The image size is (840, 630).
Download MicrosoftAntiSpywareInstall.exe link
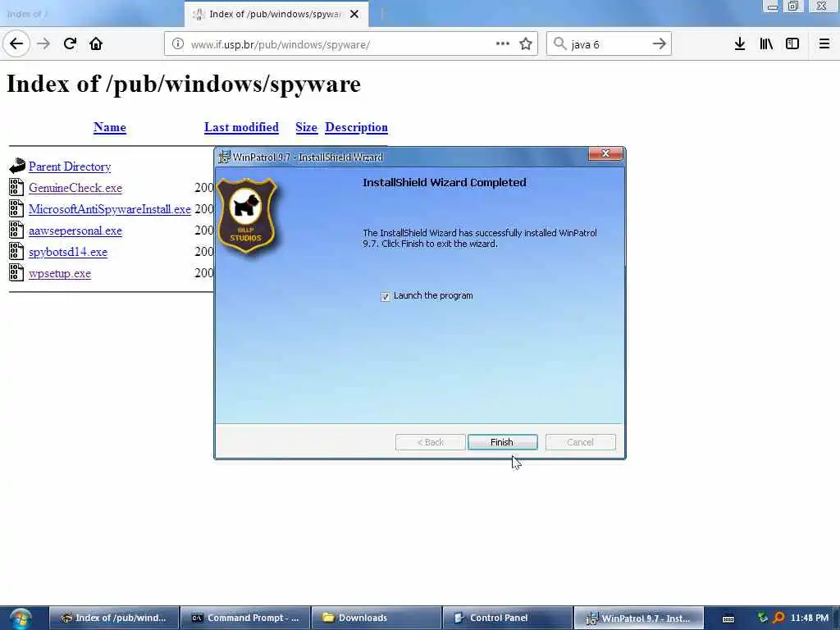(110, 209)
